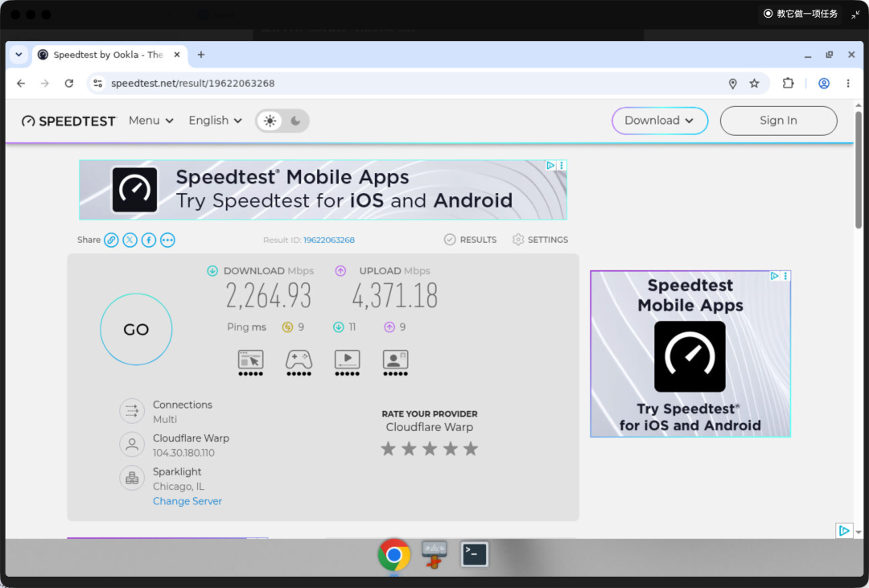The width and height of the screenshot is (869, 588).
Task: Click the gaming controller performance icon
Action: point(299,363)
